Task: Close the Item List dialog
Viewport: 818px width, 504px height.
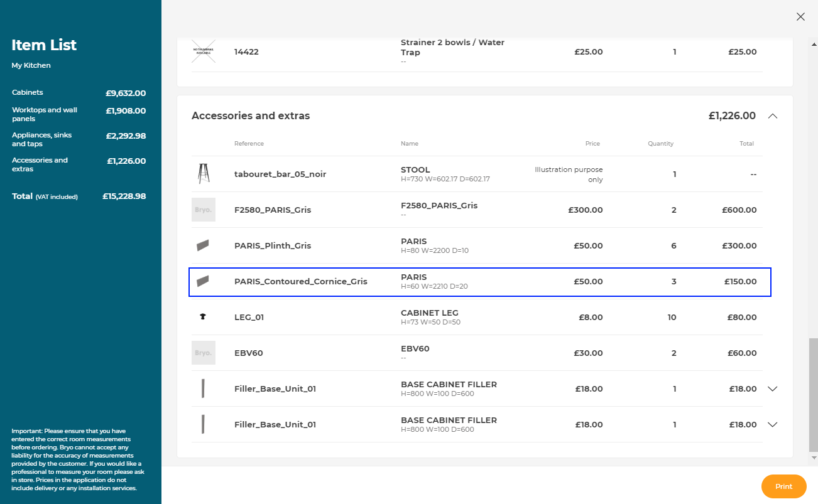Action: 800,16
